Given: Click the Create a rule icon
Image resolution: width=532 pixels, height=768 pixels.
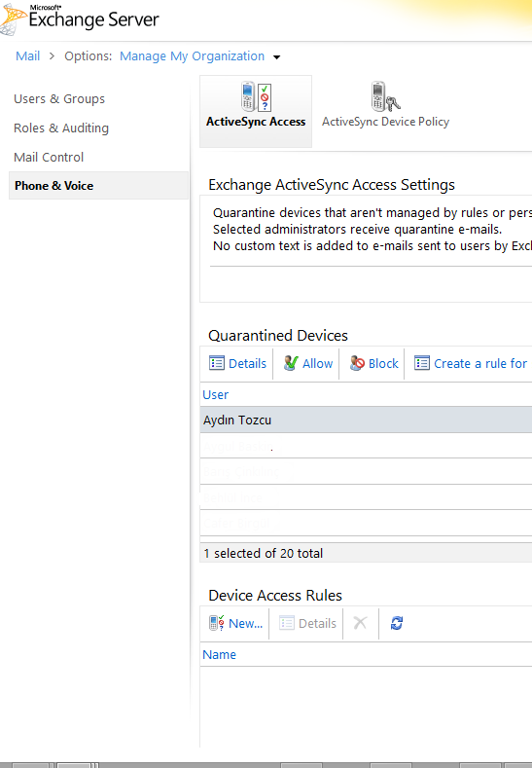Looking at the screenshot, I should click(422, 363).
